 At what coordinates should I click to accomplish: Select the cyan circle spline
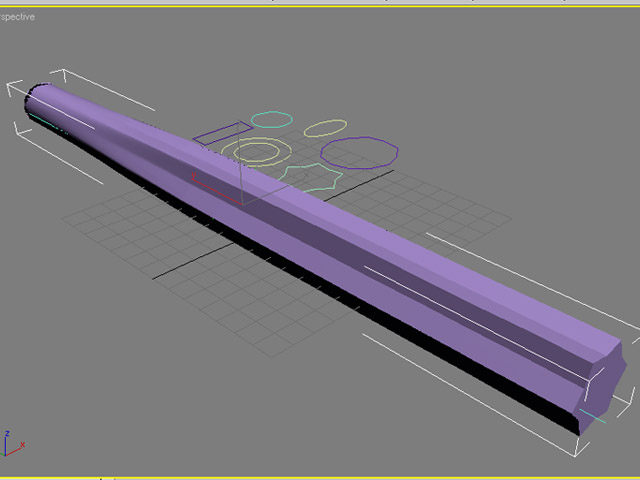271,119
